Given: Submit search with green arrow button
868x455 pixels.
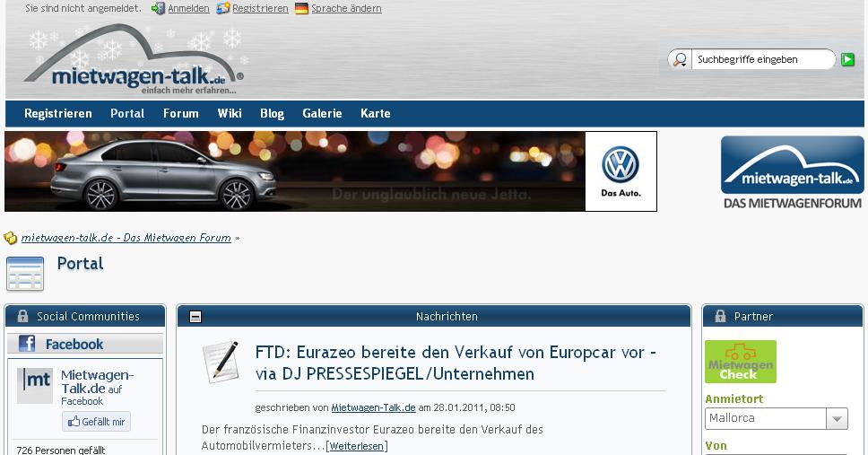Looking at the screenshot, I should click(x=847, y=59).
